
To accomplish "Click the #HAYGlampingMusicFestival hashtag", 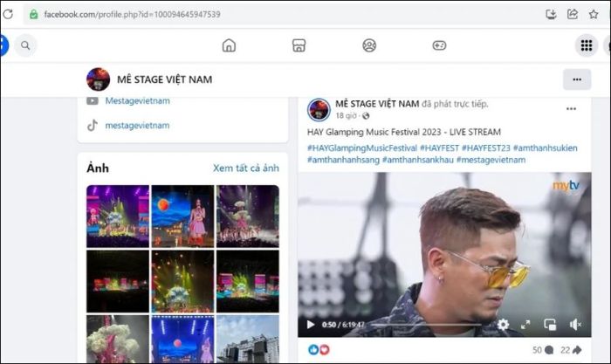I will click(362, 148).
